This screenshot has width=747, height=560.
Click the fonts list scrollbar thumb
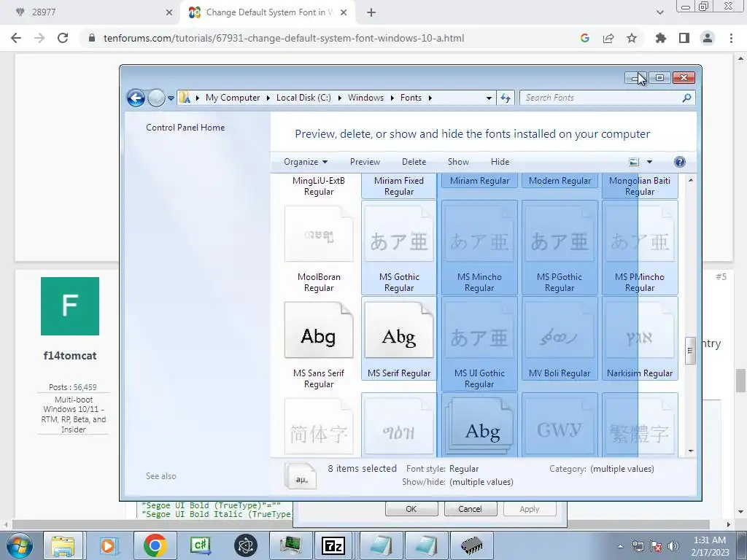point(690,351)
